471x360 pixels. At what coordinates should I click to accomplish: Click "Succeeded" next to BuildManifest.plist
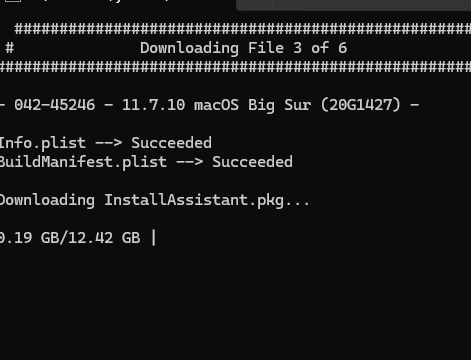(252, 162)
